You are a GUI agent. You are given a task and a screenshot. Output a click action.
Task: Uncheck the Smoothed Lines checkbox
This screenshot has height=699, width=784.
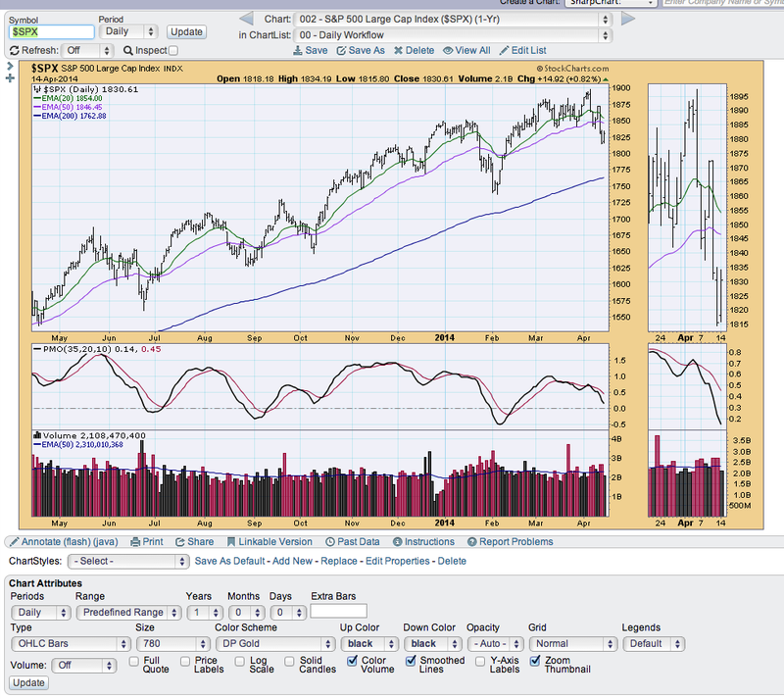click(411, 661)
